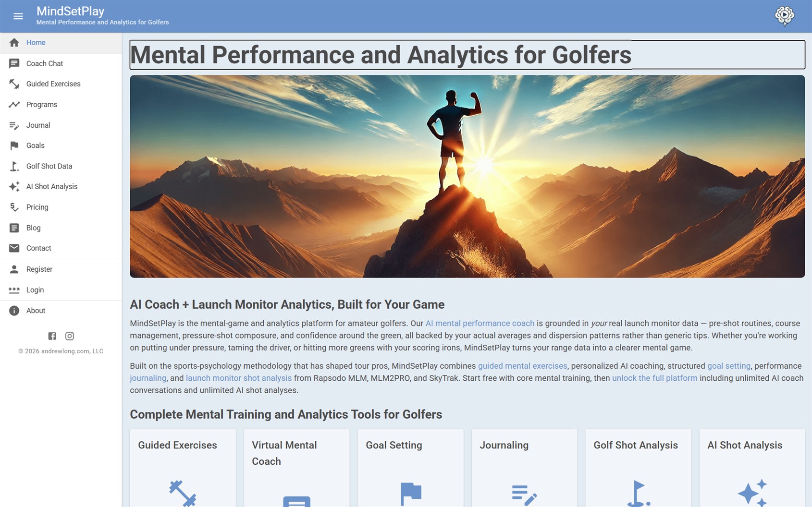Open the hamburger navigation menu
The width and height of the screenshot is (812, 507).
point(18,16)
